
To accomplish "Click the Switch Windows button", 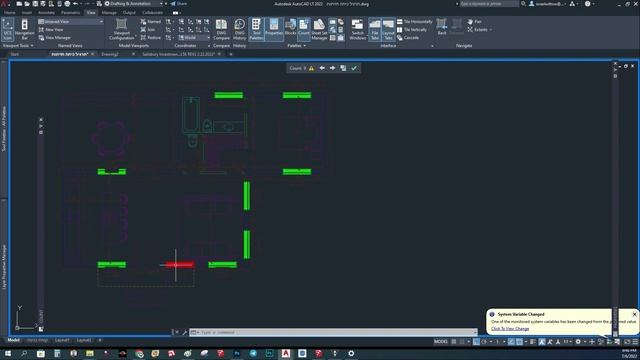I will tap(358, 29).
